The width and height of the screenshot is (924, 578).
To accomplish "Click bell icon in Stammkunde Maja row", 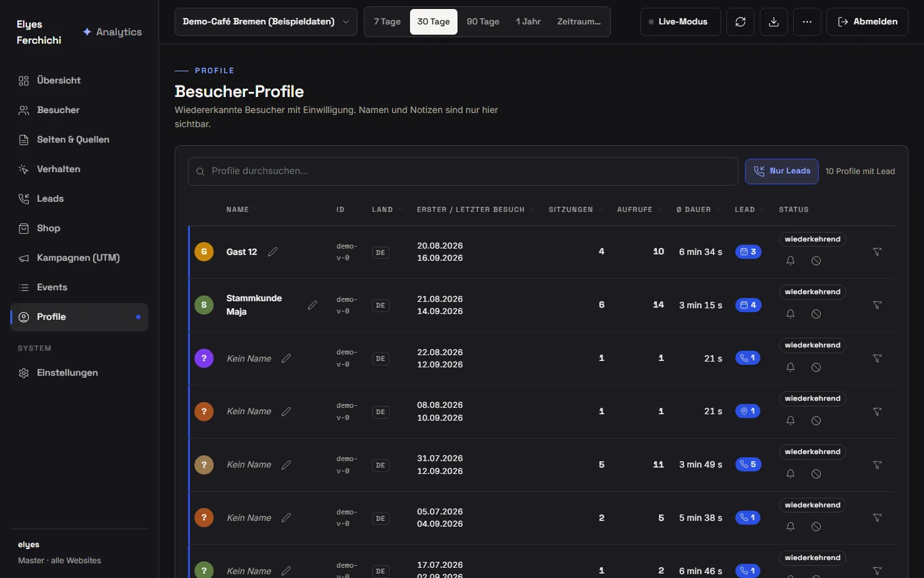I will pos(791,314).
